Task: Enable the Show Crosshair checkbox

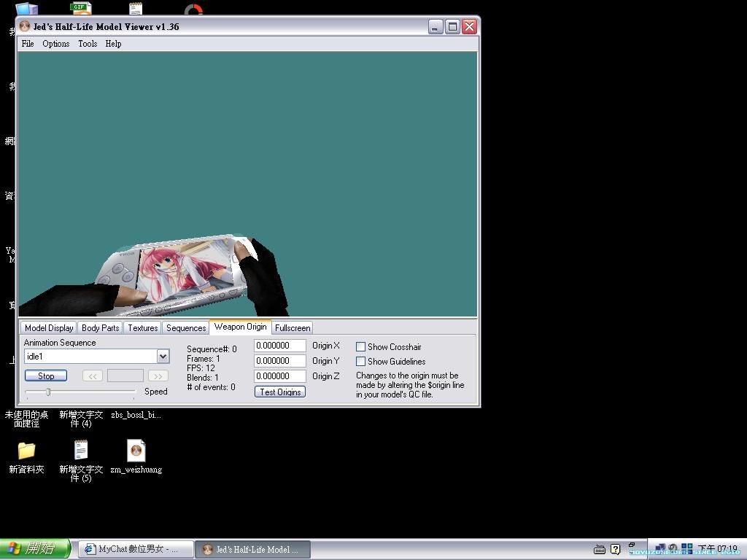Action: coord(360,347)
